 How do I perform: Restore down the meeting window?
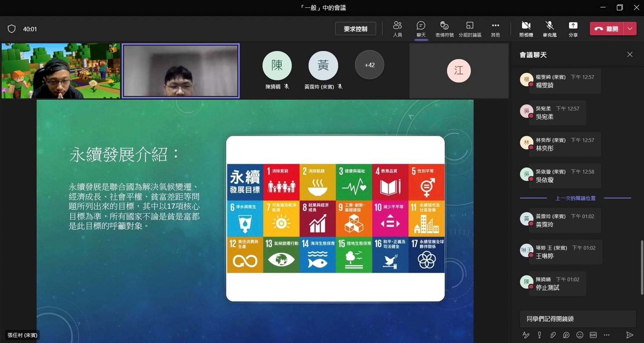(620, 7)
